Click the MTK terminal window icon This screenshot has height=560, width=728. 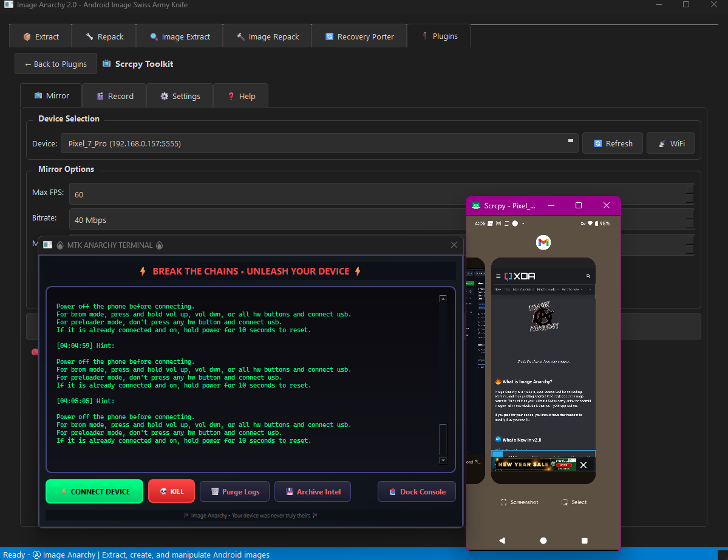(48, 245)
